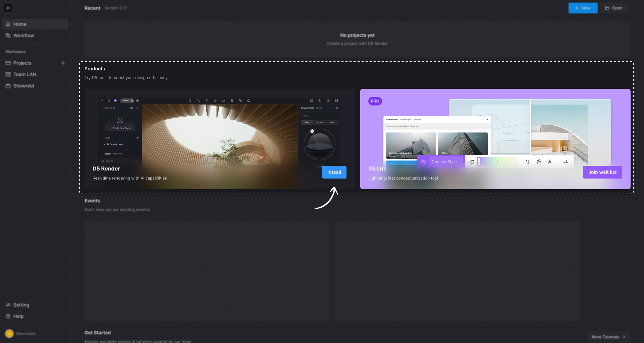Open the Help entry in sidebar
Image resolution: width=644 pixels, height=343 pixels.
pos(36,316)
